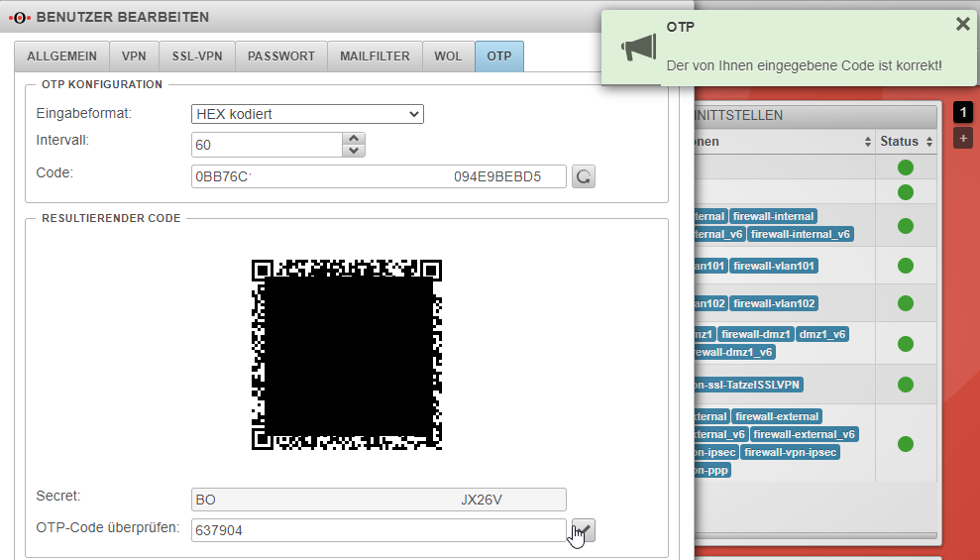Click the dmz1_v6 zone tag

(x=821, y=334)
